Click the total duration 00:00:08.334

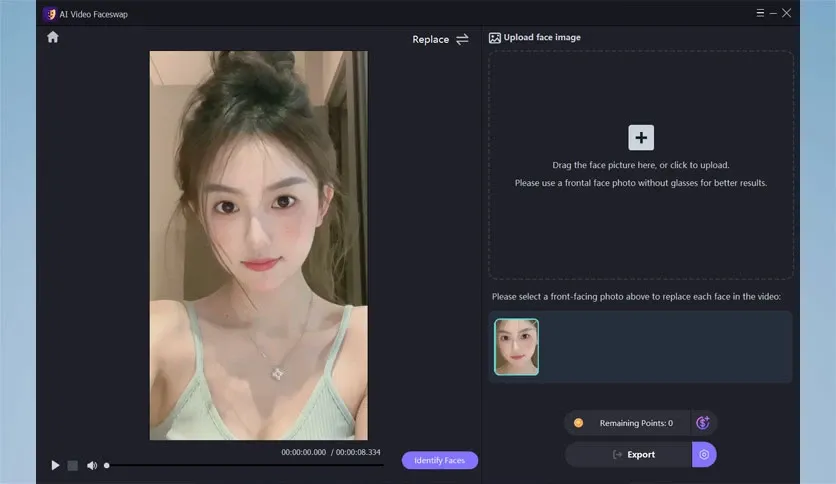pyautogui.click(x=358, y=452)
